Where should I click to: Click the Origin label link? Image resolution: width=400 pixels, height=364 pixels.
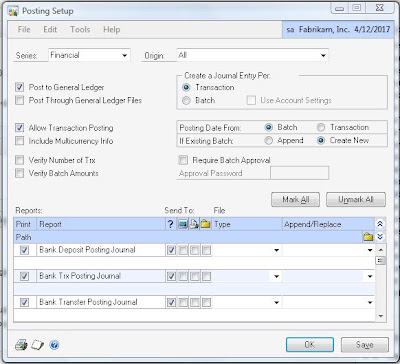(x=154, y=56)
